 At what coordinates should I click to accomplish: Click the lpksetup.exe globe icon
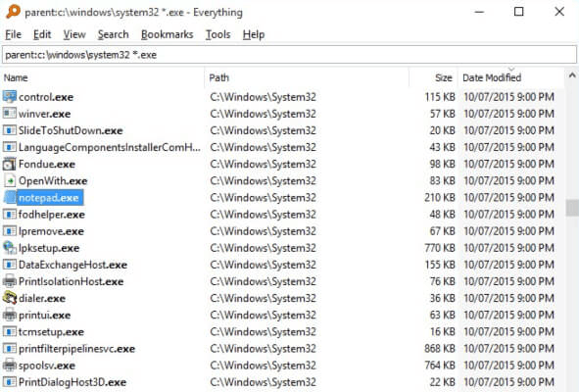[x=9, y=248]
